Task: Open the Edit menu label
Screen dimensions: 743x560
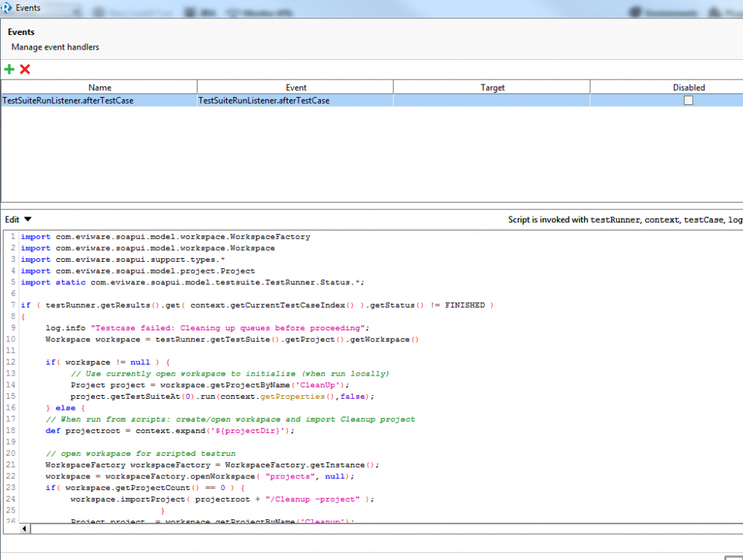Action: [x=12, y=219]
